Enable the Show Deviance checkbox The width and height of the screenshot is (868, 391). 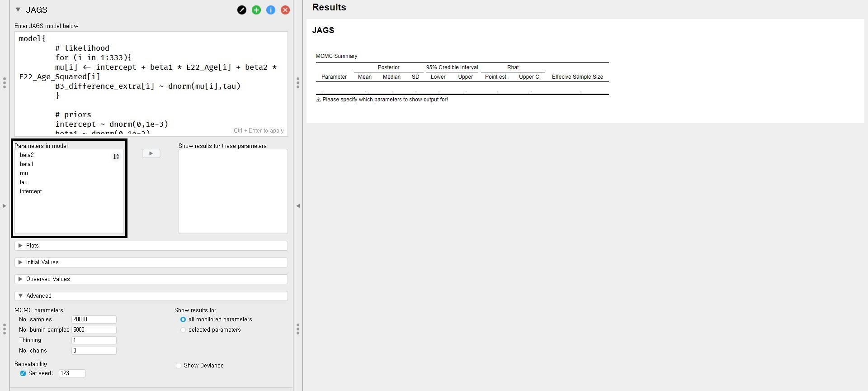(x=179, y=366)
